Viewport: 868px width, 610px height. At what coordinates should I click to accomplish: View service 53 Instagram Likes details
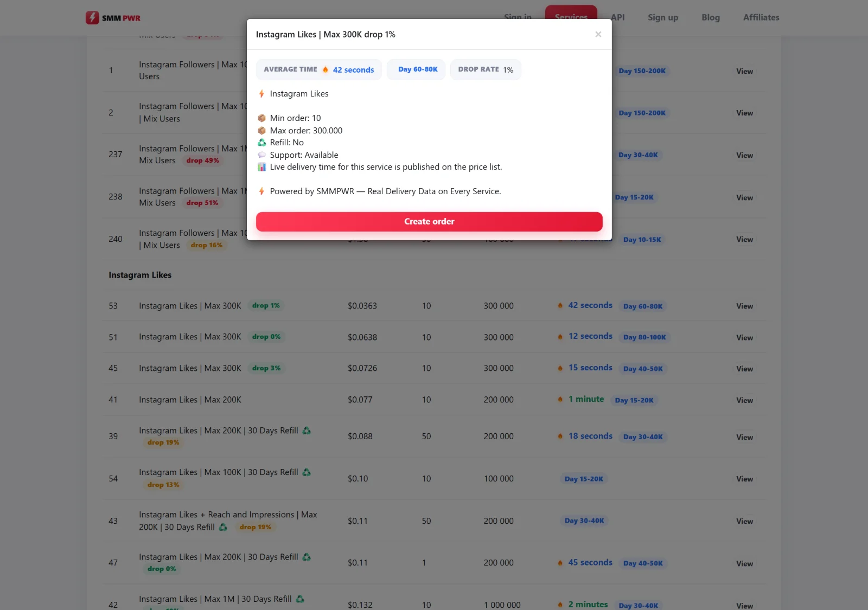click(744, 306)
